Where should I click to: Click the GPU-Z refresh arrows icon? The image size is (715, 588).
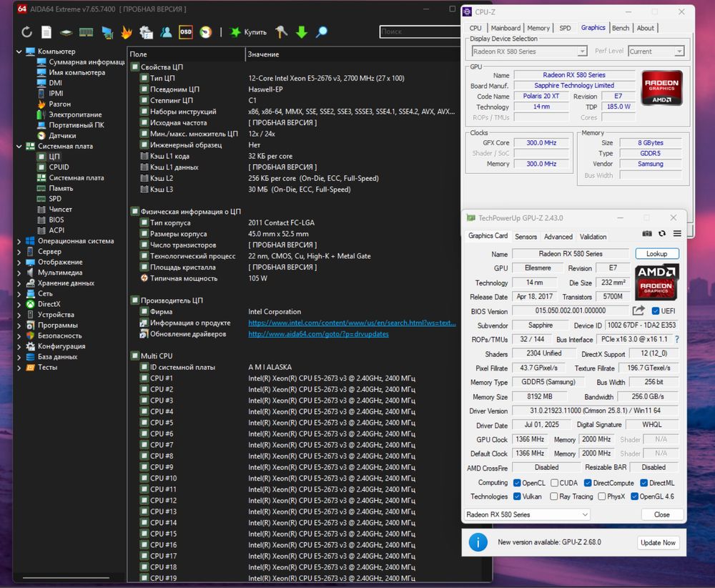pos(662,234)
